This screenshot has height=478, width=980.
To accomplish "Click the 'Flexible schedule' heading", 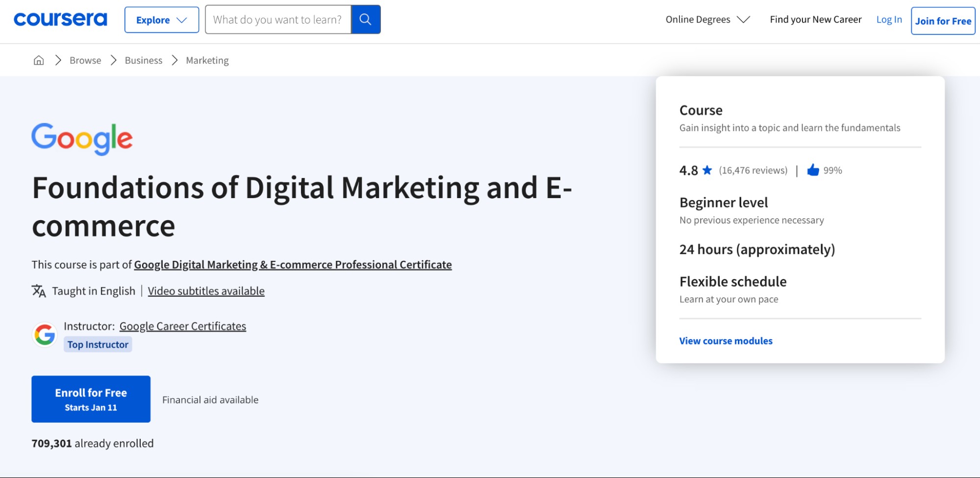I will (x=733, y=282).
